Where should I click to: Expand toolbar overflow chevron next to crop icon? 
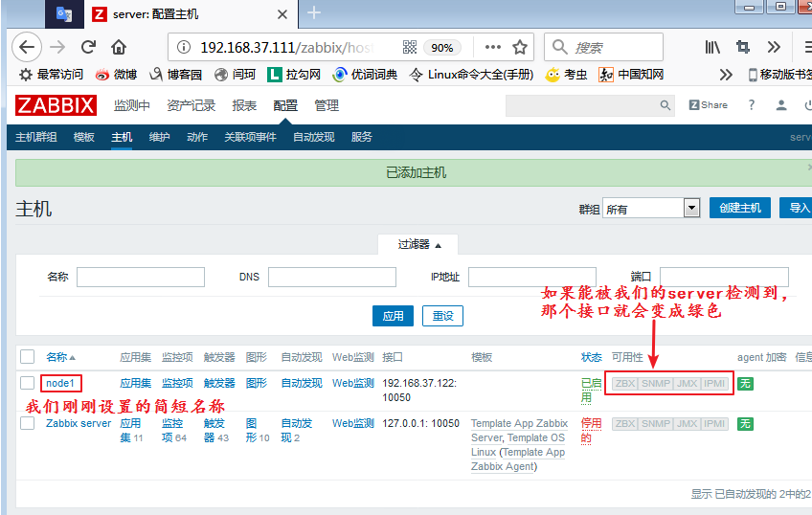(774, 47)
